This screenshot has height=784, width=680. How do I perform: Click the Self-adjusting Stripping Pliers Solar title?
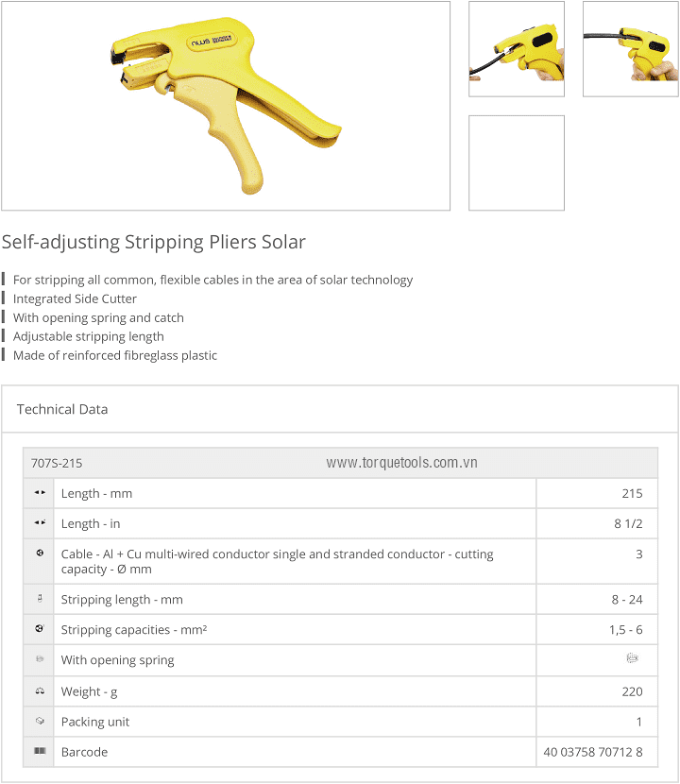[154, 242]
